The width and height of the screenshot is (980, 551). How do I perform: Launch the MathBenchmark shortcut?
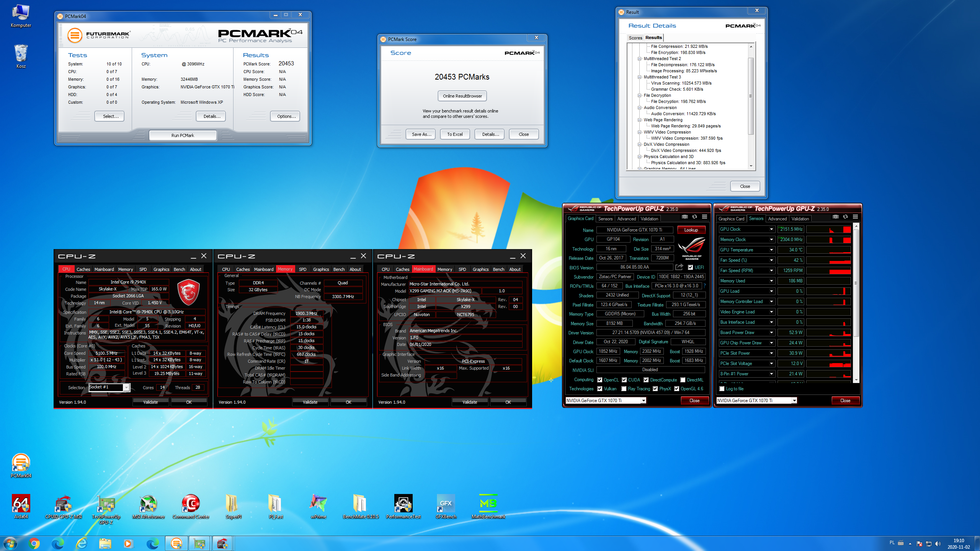pyautogui.click(x=488, y=507)
